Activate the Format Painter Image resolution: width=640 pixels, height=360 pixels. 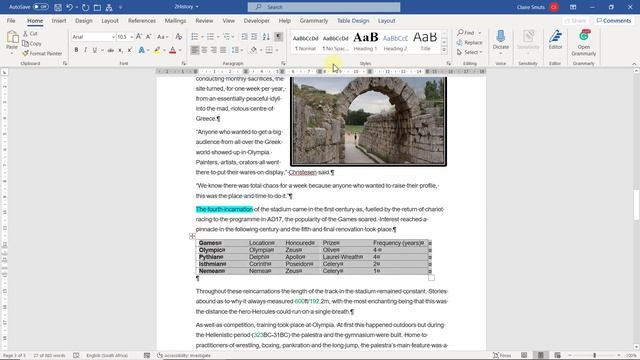point(42,53)
